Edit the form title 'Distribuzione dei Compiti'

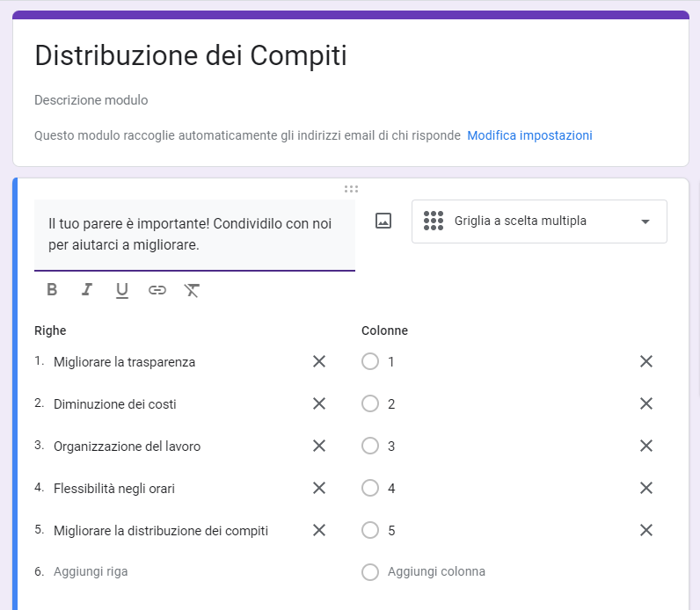191,56
